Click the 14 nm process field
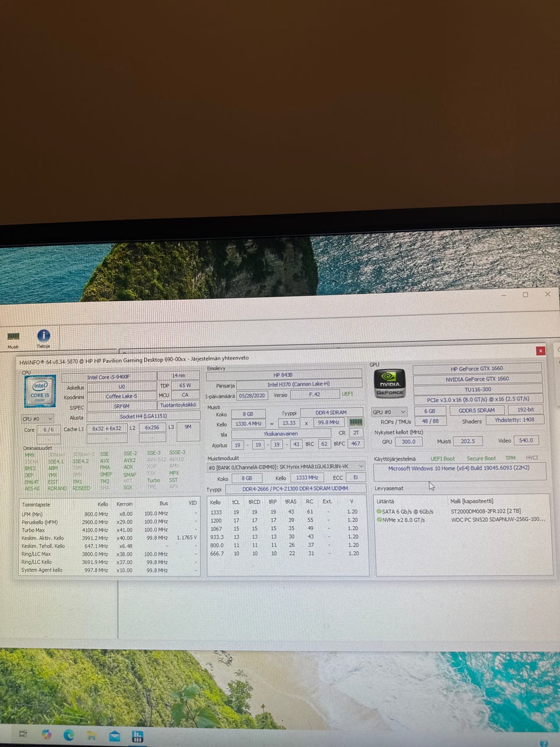 (x=178, y=376)
